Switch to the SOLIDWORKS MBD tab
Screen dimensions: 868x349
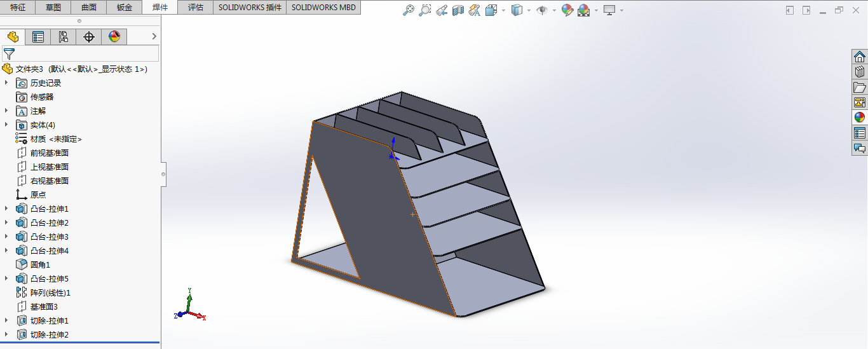point(323,8)
